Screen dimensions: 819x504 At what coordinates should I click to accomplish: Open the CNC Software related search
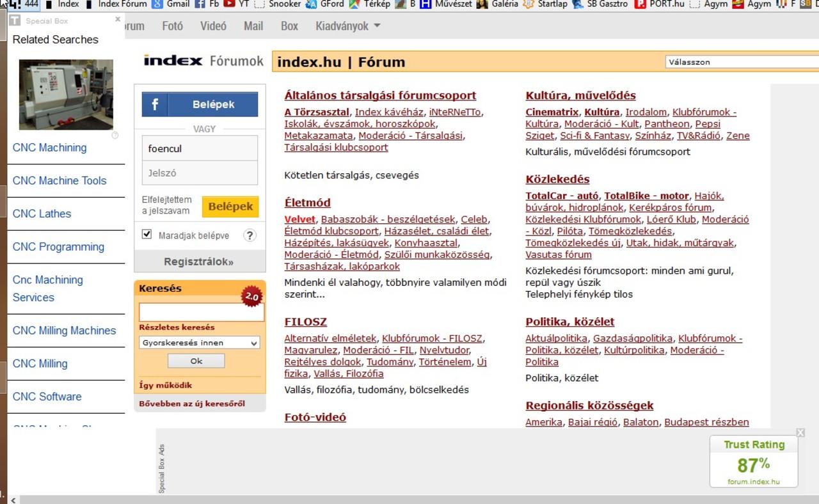tap(47, 397)
